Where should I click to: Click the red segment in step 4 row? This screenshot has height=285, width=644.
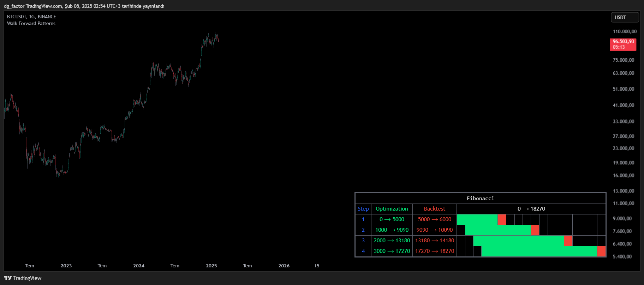[x=601, y=251]
